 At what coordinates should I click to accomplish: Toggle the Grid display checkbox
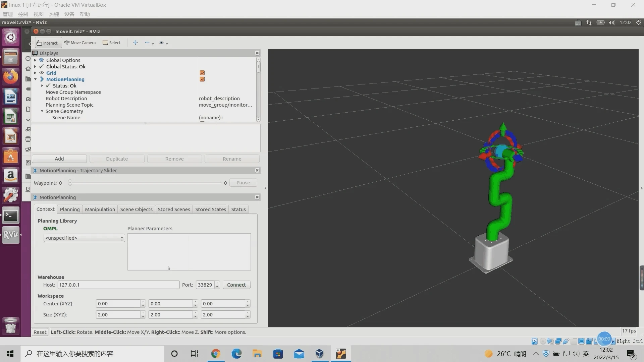coord(202,73)
